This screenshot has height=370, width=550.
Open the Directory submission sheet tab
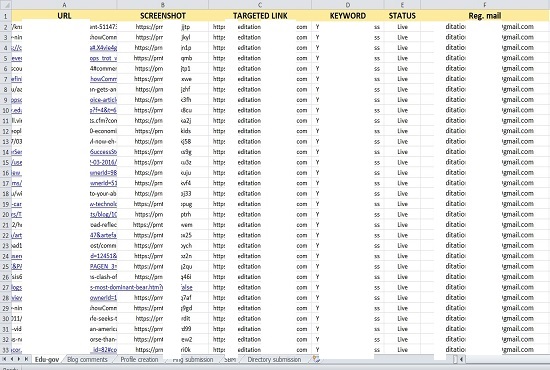click(x=274, y=359)
